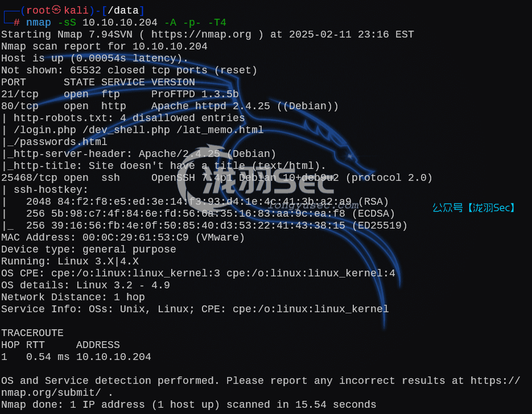
Task: Click the nmap command word
Action: click(38, 22)
